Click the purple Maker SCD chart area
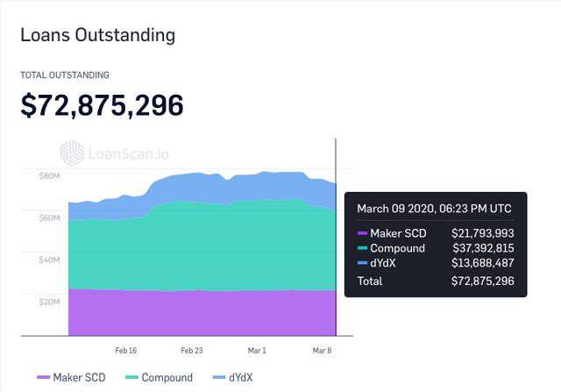This screenshot has width=561, height=392. pos(202,313)
